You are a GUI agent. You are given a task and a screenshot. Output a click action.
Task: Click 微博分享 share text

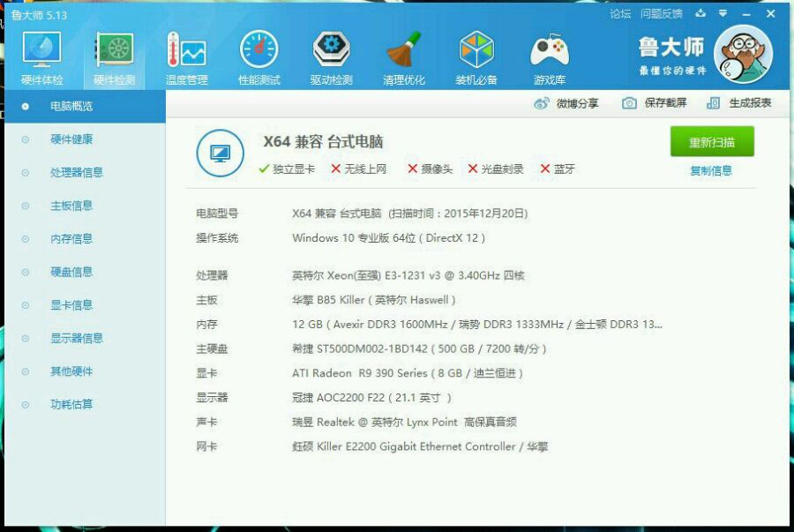[577, 104]
